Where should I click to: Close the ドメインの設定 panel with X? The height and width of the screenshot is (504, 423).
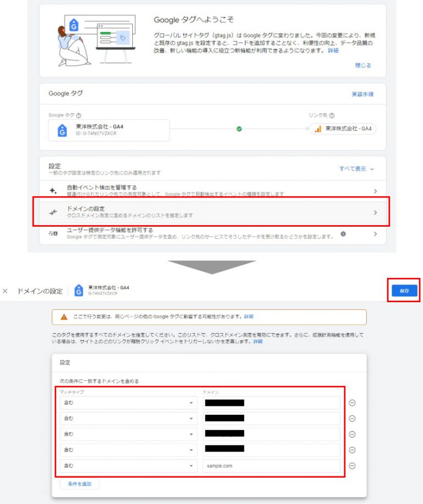(5, 291)
